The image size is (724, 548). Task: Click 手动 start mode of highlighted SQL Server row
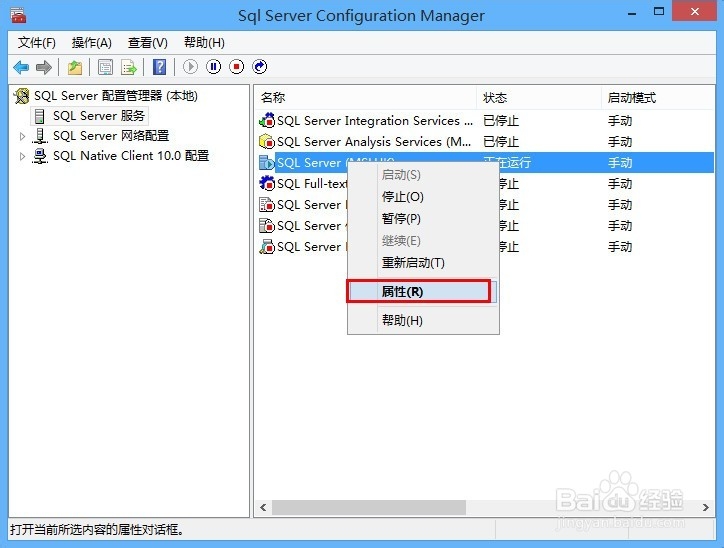point(620,163)
